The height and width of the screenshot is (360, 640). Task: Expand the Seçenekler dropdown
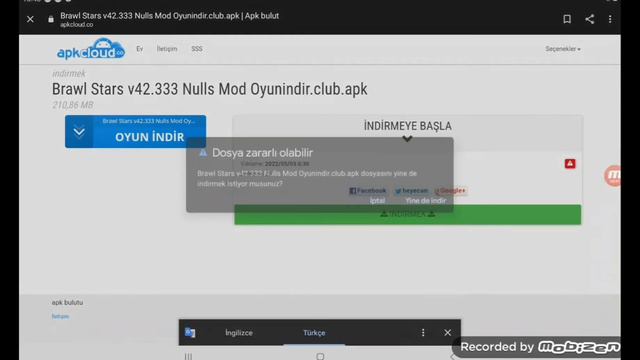563,49
